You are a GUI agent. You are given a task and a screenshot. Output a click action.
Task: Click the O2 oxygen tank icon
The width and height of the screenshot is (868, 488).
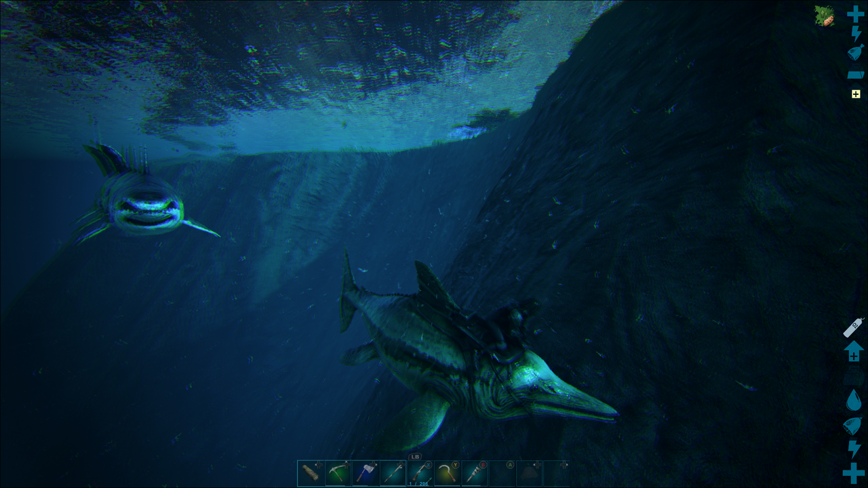tap(854, 327)
